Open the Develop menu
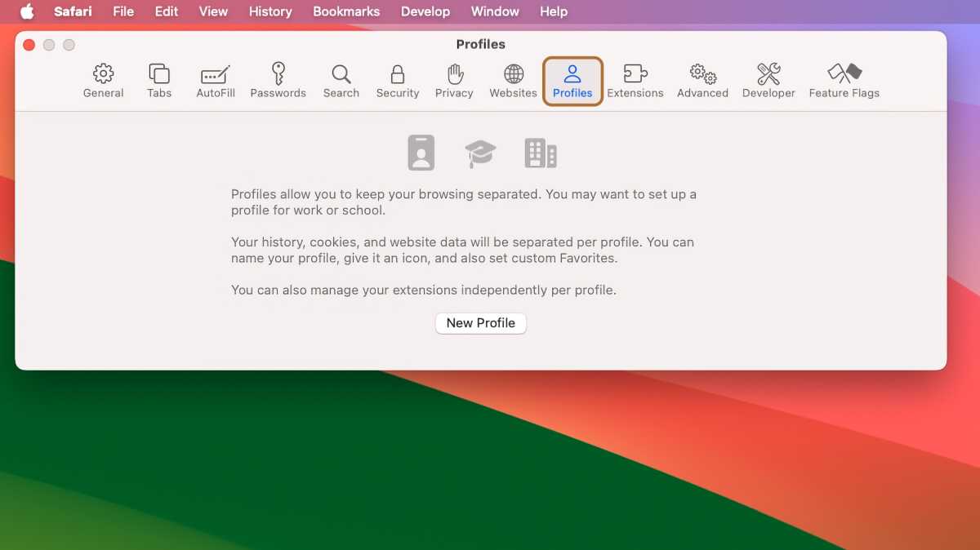Screen dimensions: 980x550 point(425,11)
